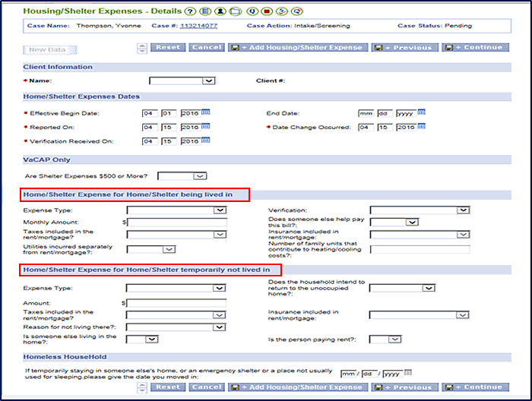
Task: Open the Verification dropdown
Action: coord(420,210)
